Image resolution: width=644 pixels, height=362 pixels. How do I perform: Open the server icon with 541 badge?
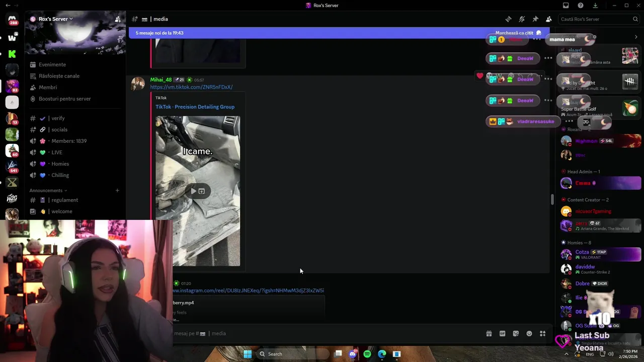12,166
